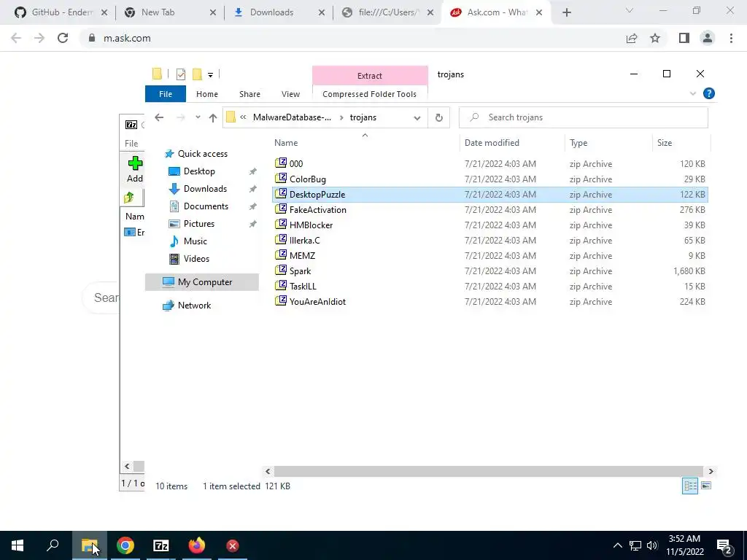The width and height of the screenshot is (747, 560).
Task: Open Downloads in the navigation pane
Action: [205, 189]
